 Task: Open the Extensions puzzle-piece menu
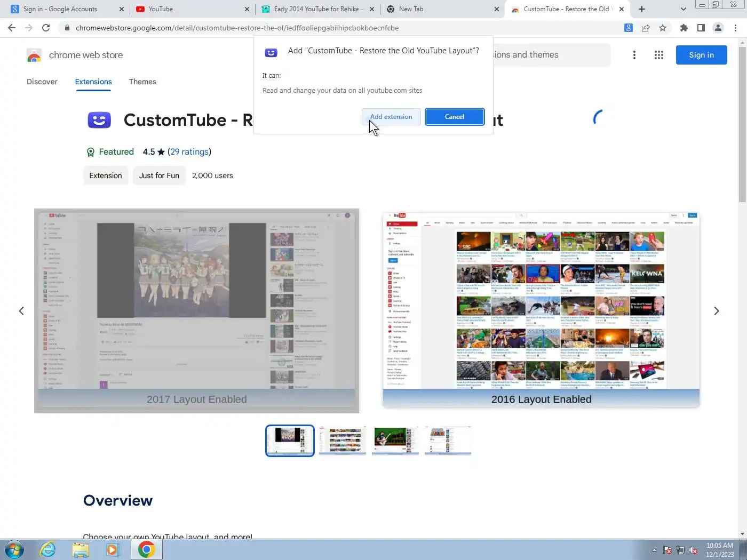click(x=684, y=28)
